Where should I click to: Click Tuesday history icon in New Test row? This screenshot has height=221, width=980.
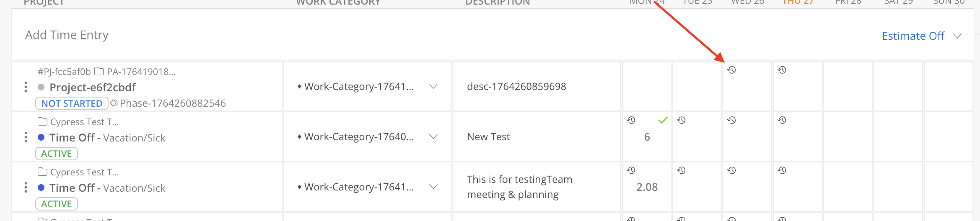(681, 120)
